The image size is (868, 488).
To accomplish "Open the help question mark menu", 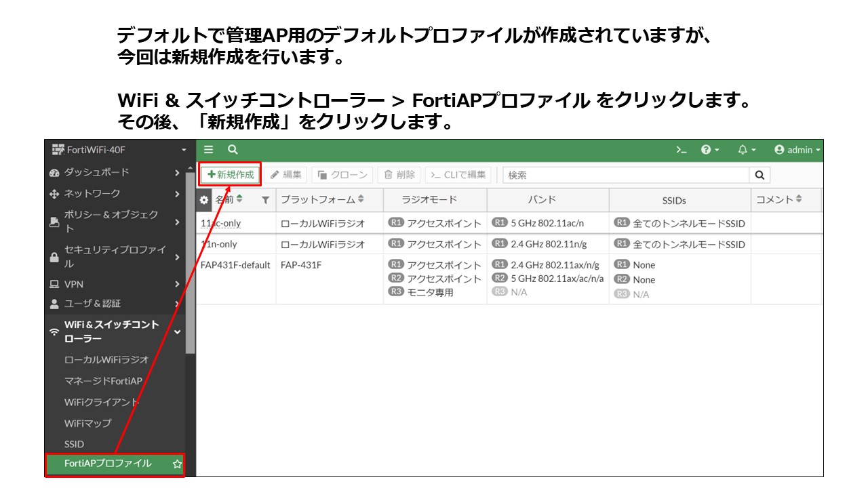I will point(710,150).
